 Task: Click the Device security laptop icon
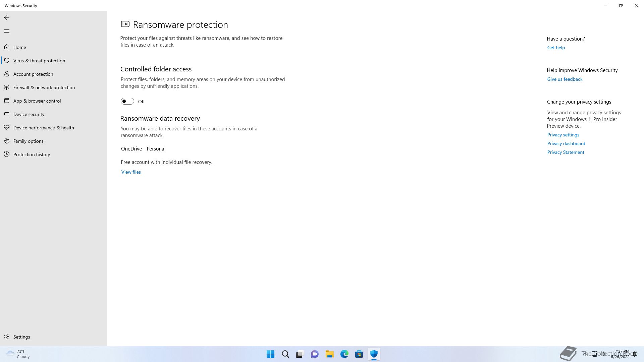(x=7, y=114)
